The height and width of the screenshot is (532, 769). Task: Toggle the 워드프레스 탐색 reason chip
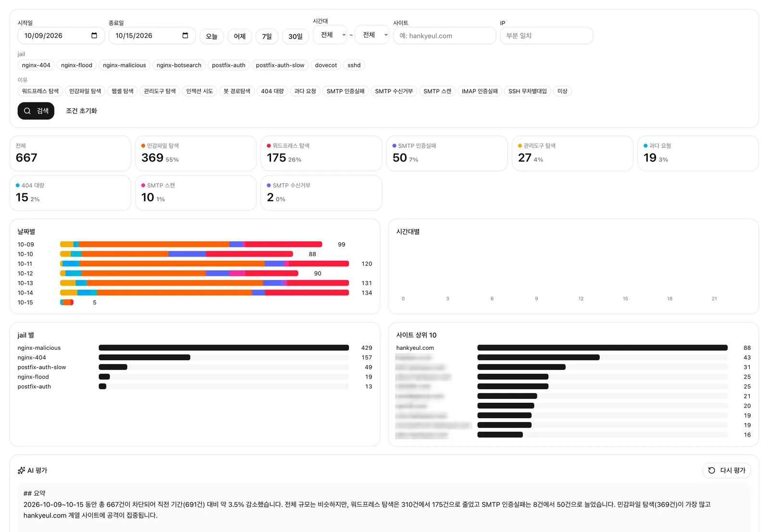tap(40, 91)
